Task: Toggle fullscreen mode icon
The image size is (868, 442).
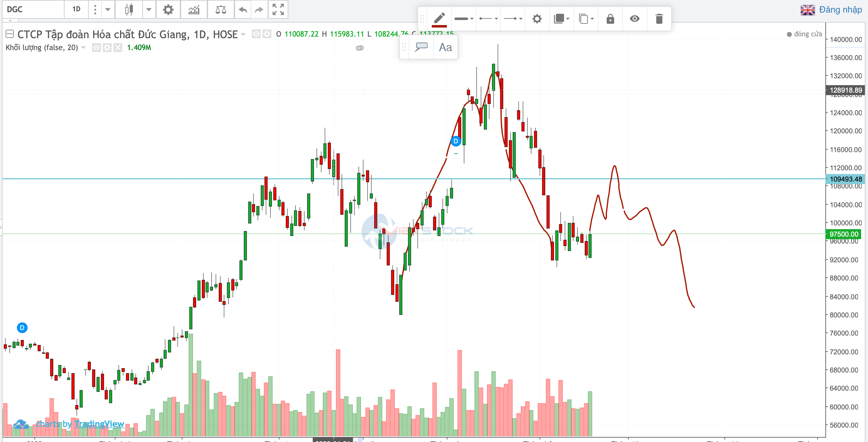Action: pyautogui.click(x=278, y=9)
